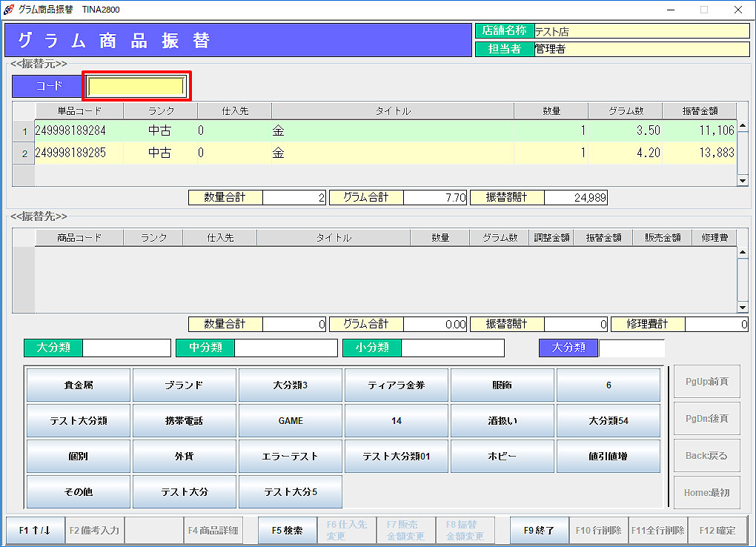Click the グラム数 column header in 振替元
756x547 pixels.
pos(625,111)
